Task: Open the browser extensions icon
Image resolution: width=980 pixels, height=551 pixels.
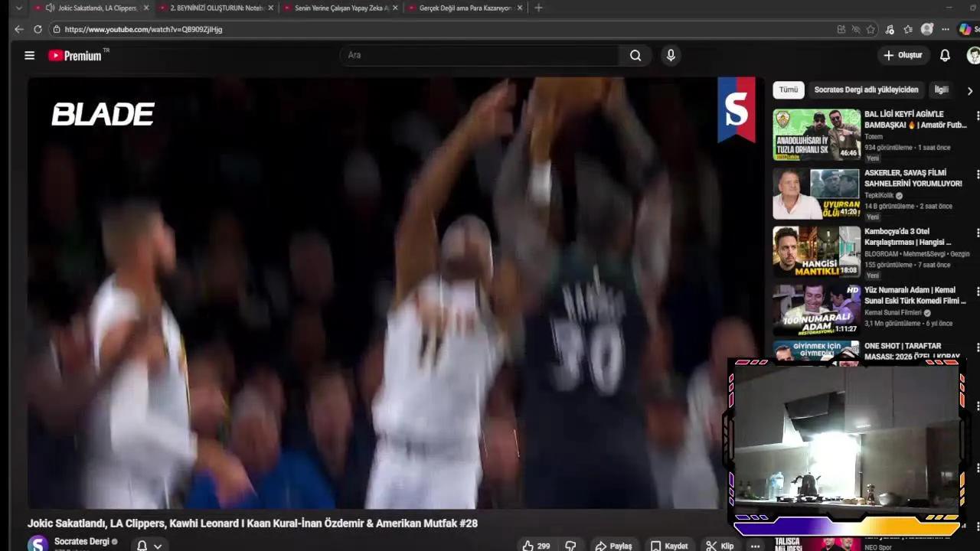Action: (890, 29)
